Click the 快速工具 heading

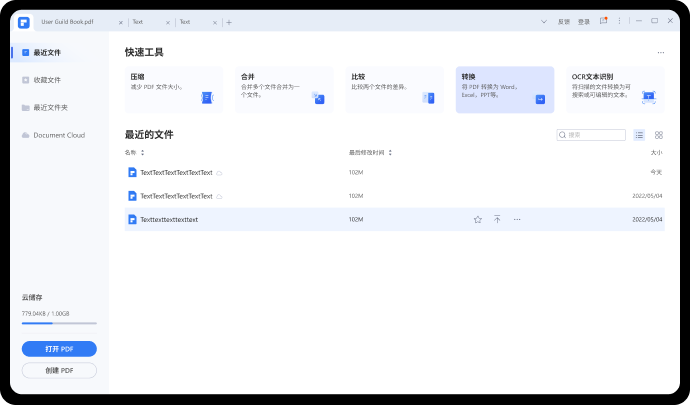click(x=144, y=52)
